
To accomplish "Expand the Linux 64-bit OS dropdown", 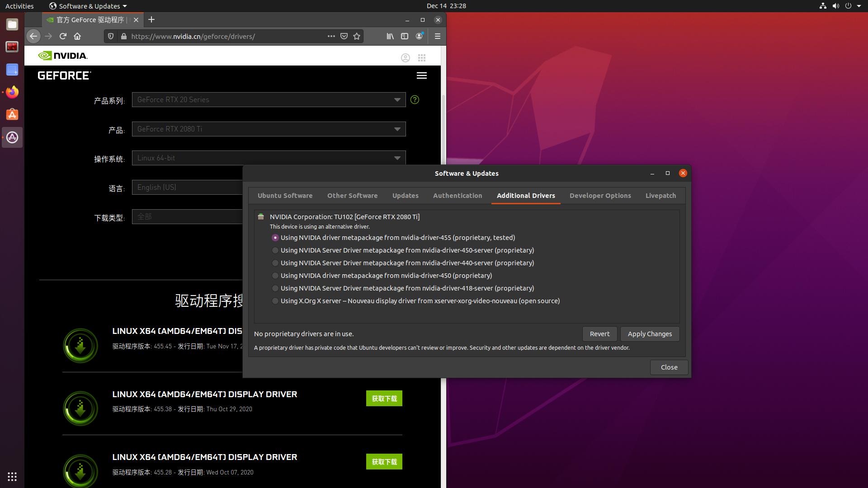I will click(269, 158).
